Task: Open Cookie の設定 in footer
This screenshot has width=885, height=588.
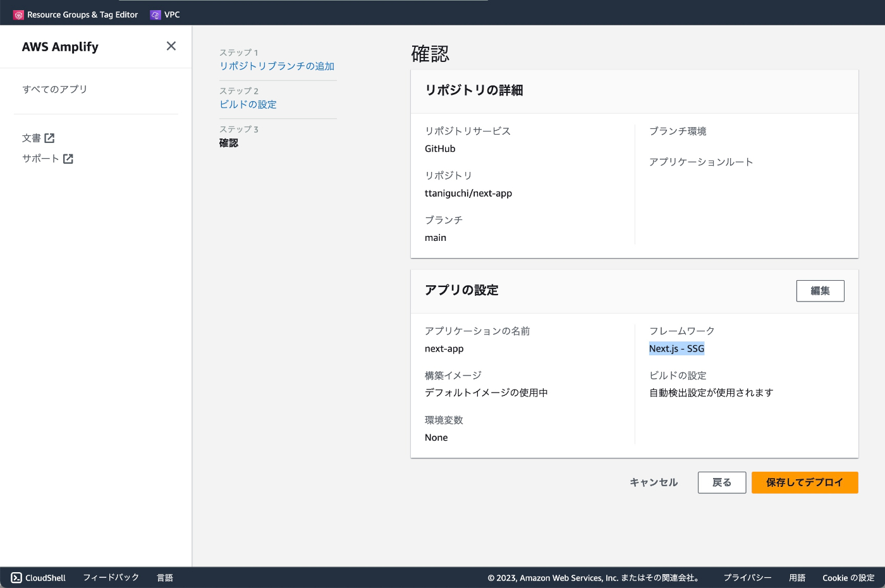Action: [x=848, y=577]
